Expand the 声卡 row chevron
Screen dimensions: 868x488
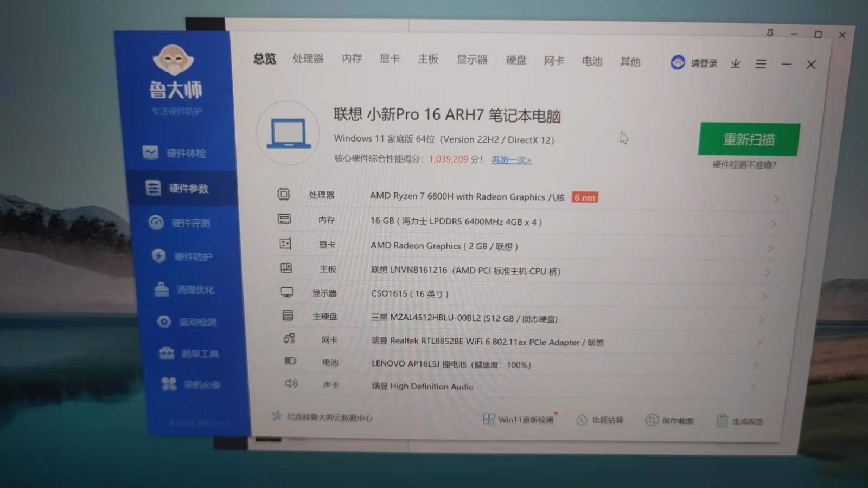click(754, 387)
